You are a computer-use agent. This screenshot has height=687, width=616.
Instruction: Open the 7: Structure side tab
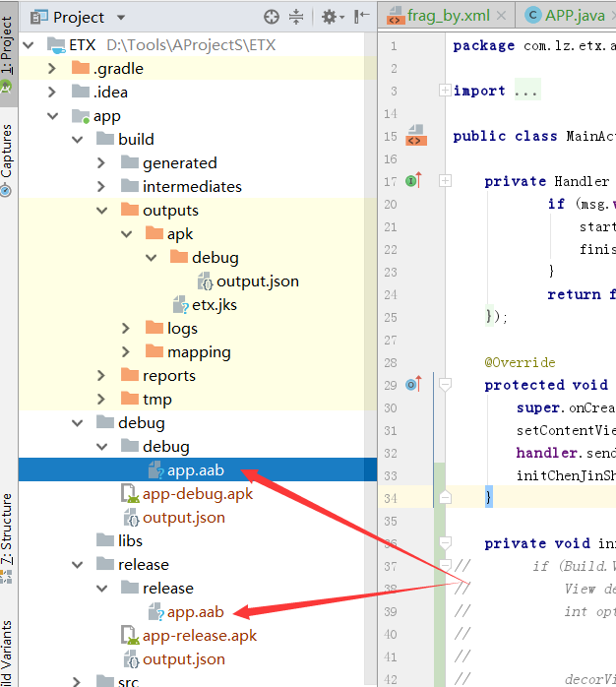point(8,536)
